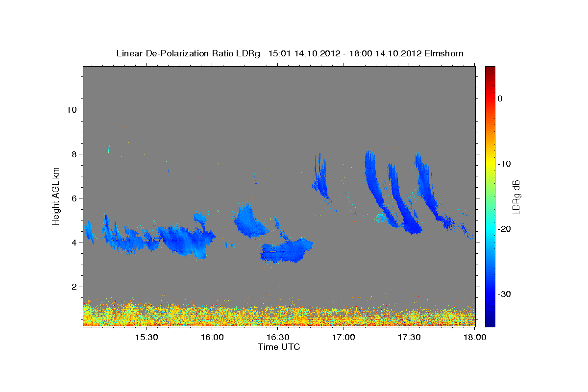Click the 15:30 time tick label
Image resolution: width=588 pixels, height=392 pixels.
[x=146, y=337]
